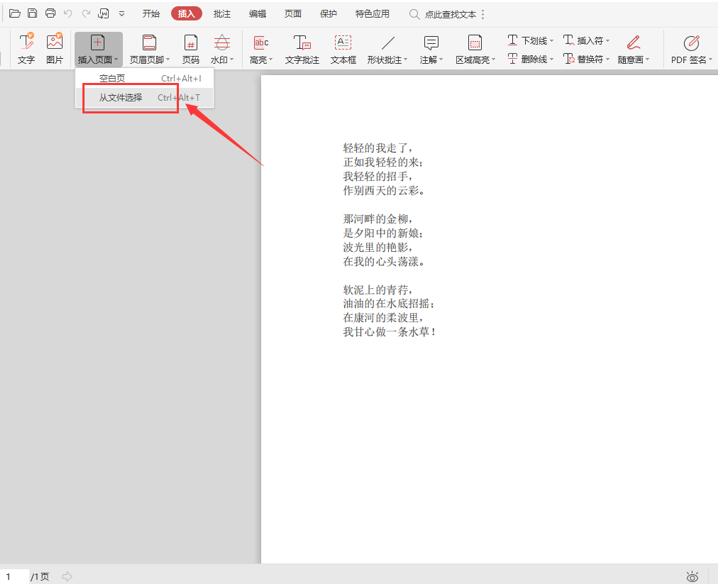Select the 文本框 text box tool
The width and height of the screenshot is (720, 584).
pos(343,49)
